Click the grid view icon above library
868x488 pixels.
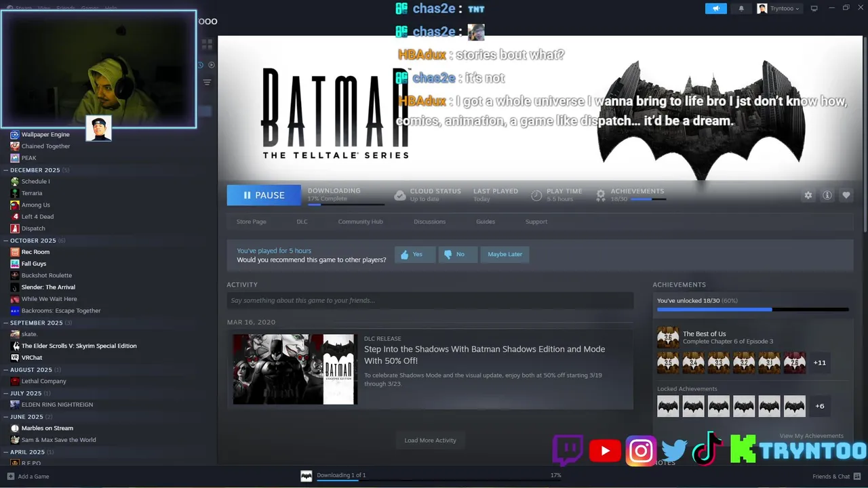(207, 44)
